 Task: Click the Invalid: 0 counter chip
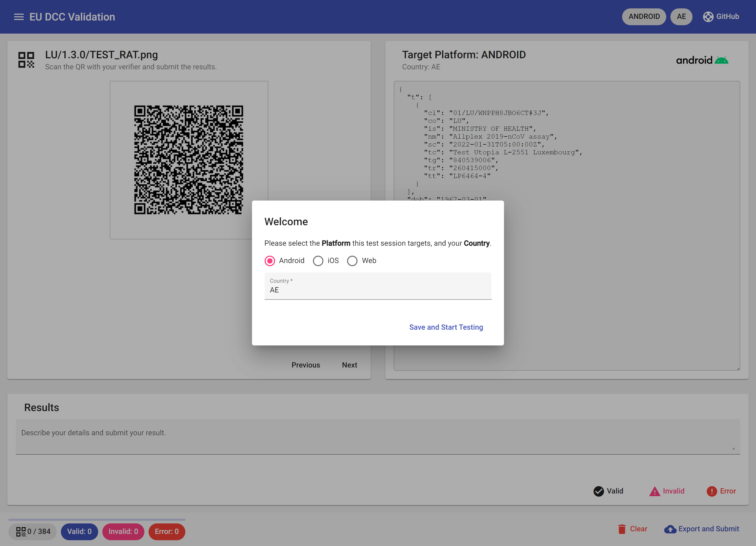123,531
